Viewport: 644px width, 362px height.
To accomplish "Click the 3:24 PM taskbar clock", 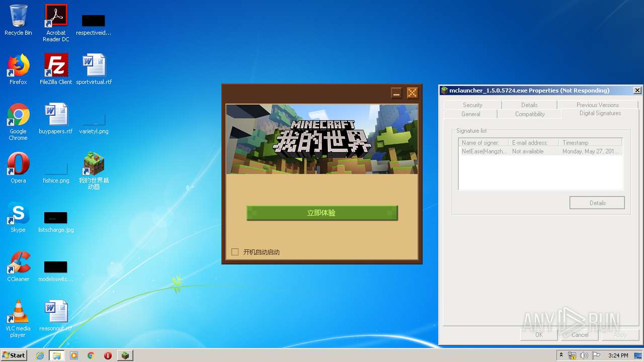I will coord(618,355).
